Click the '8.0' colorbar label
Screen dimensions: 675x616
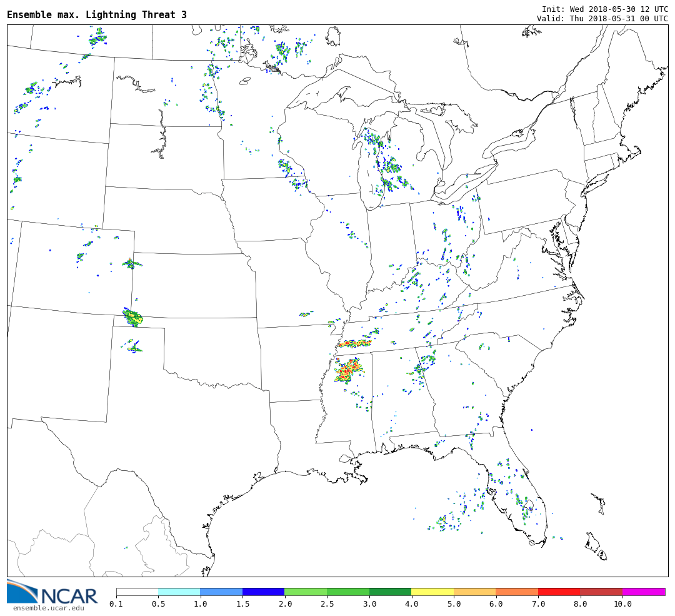(x=580, y=604)
